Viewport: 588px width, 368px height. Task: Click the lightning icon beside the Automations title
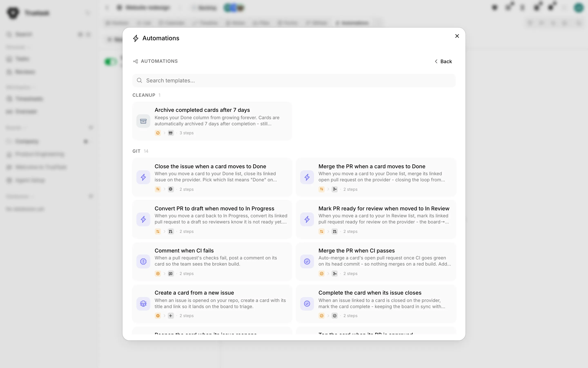click(x=136, y=38)
